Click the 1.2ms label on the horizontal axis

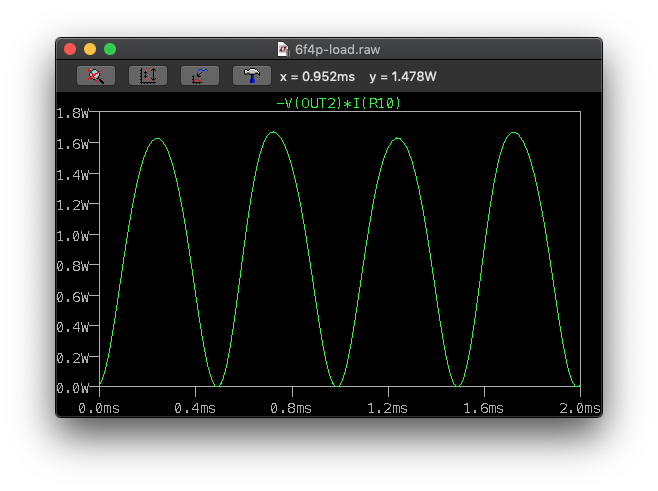click(386, 408)
